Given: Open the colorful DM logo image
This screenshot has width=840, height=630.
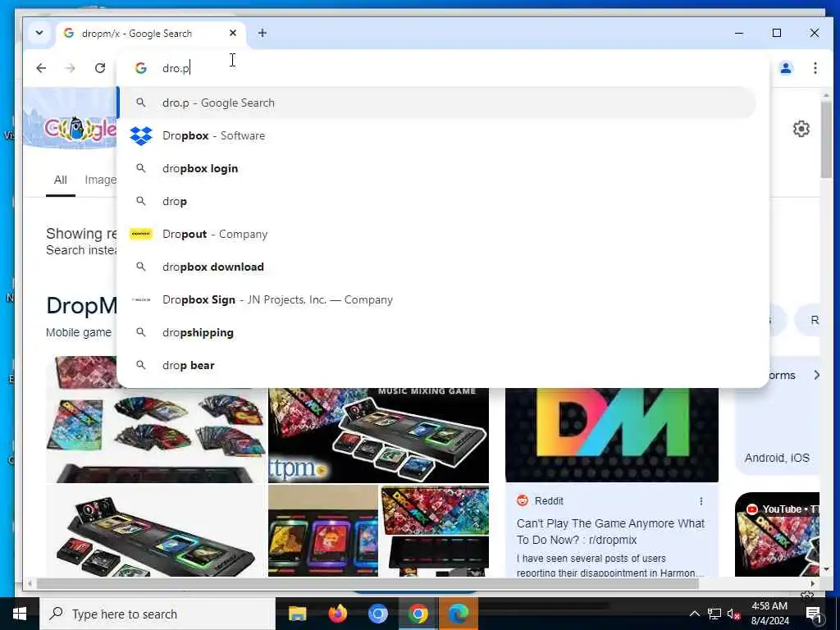Looking at the screenshot, I should tap(612, 435).
